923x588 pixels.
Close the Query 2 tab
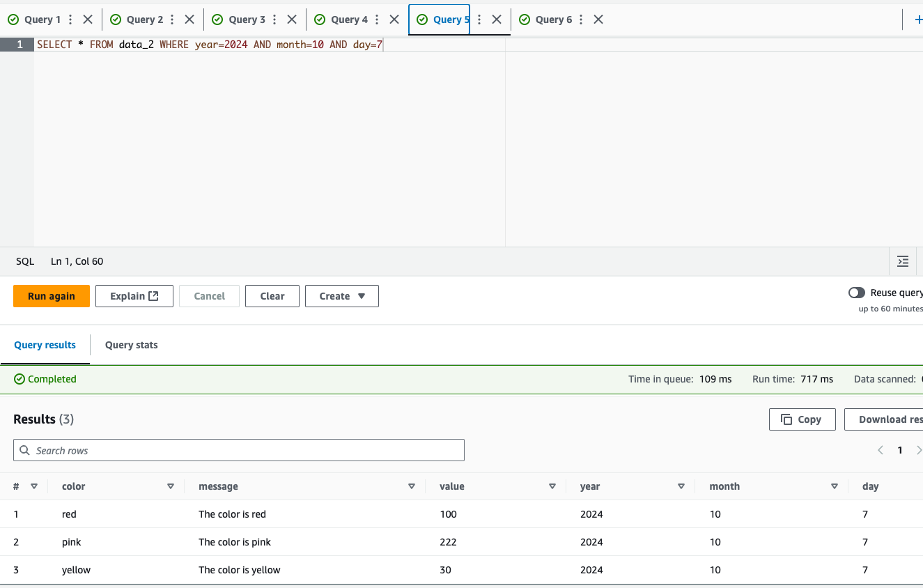[189, 20]
